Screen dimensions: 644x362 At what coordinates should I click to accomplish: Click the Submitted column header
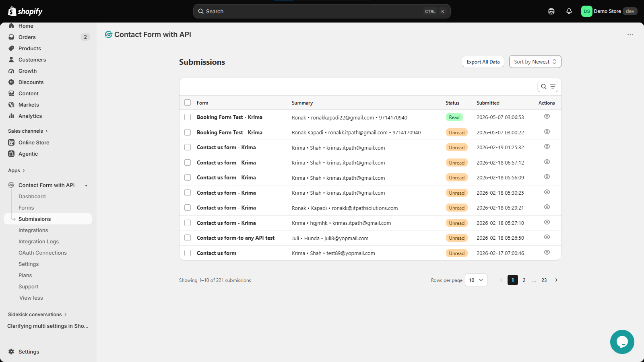[x=488, y=103]
